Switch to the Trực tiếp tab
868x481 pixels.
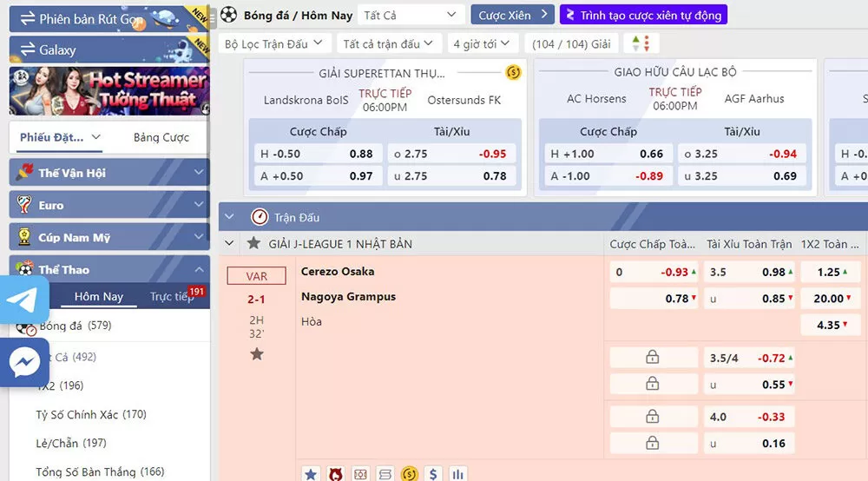click(172, 297)
